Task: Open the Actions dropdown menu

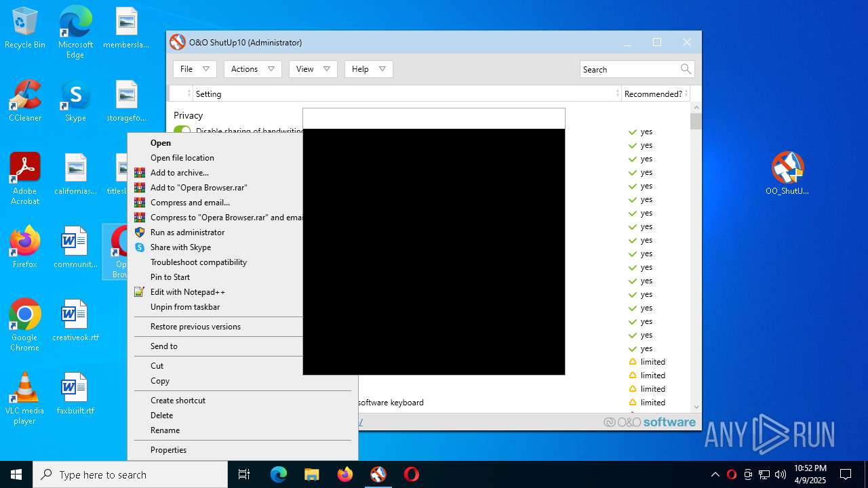Action: (x=253, y=69)
